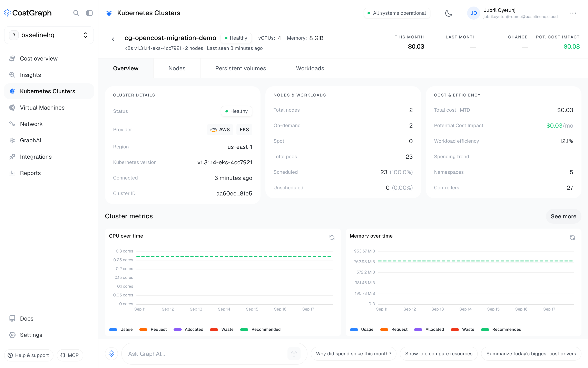The image size is (588, 368).
Task: Click Cluster ID value aa60ee…8fe5
Action: 234,193
